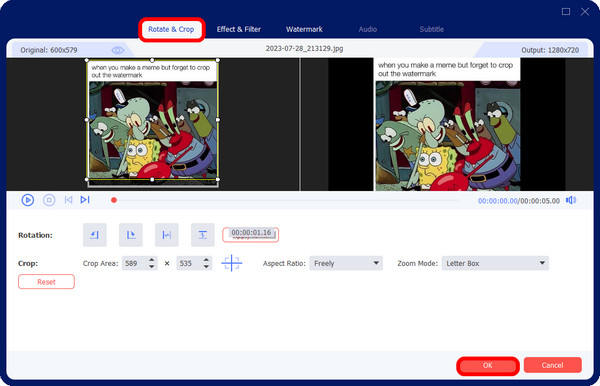
Task: Decrease the crop width with down arrow
Action: [x=152, y=267]
